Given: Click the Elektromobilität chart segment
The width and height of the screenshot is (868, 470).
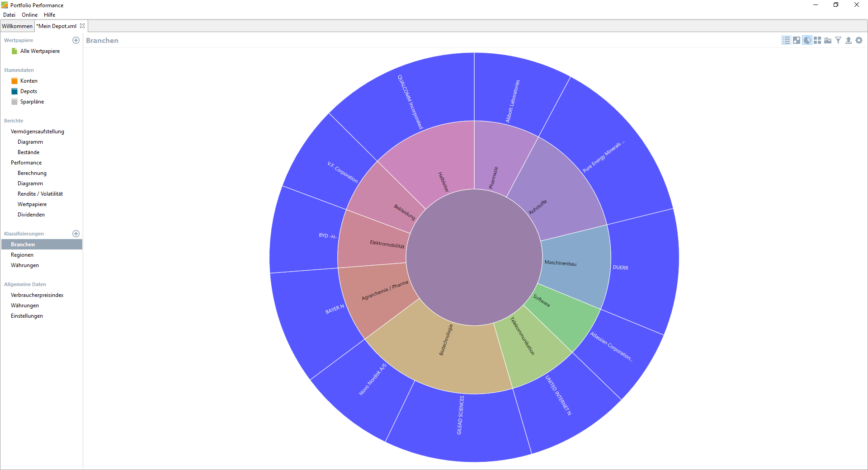Looking at the screenshot, I should [372, 240].
